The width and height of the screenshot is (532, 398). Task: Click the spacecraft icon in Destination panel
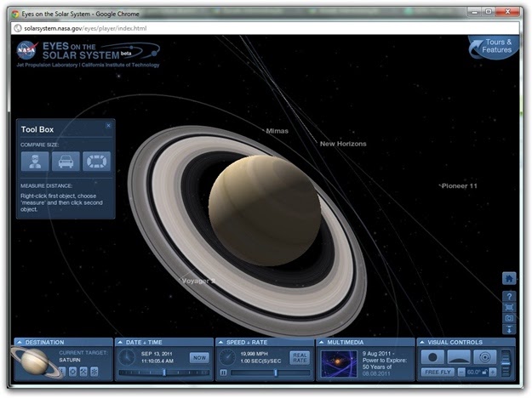point(83,372)
